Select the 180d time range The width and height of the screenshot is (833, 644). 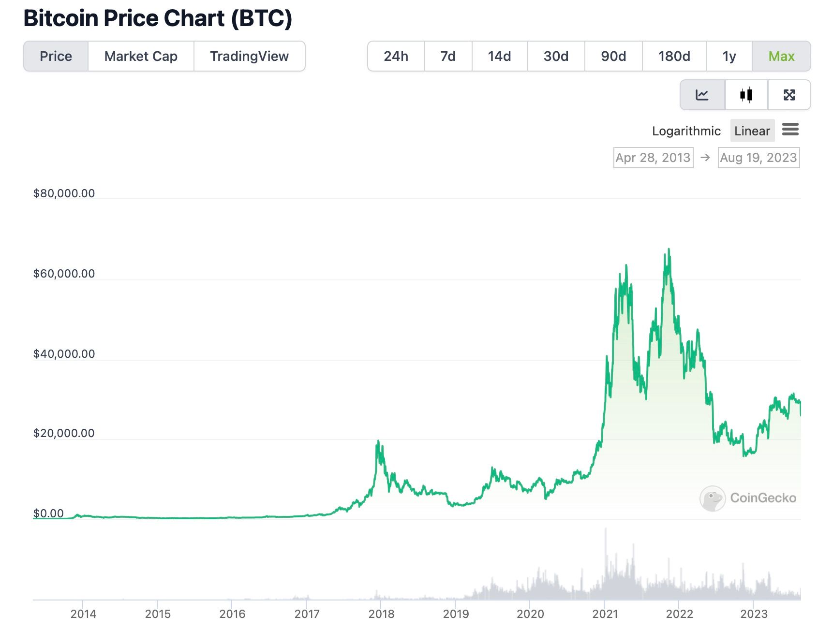tap(674, 57)
